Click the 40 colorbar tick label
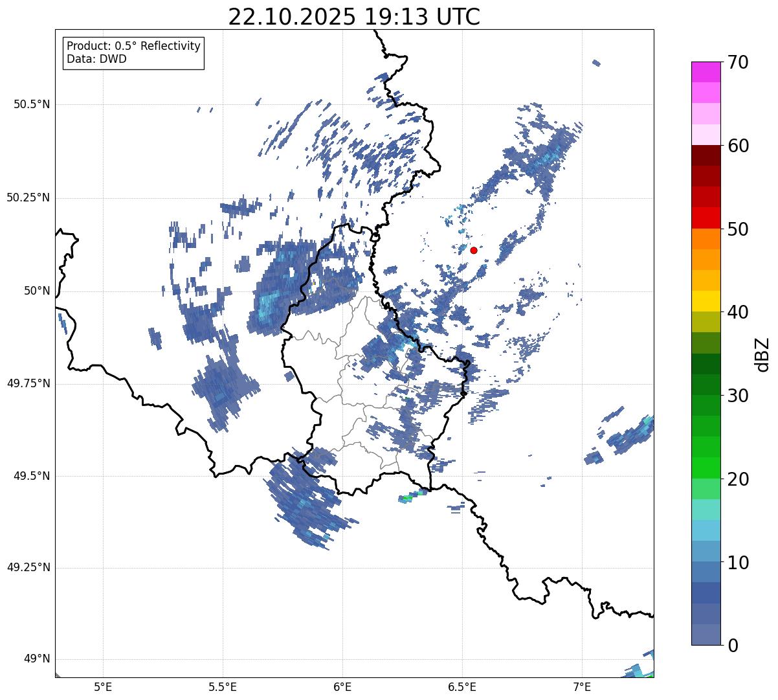Image resolution: width=778 pixels, height=700 pixels. (738, 312)
